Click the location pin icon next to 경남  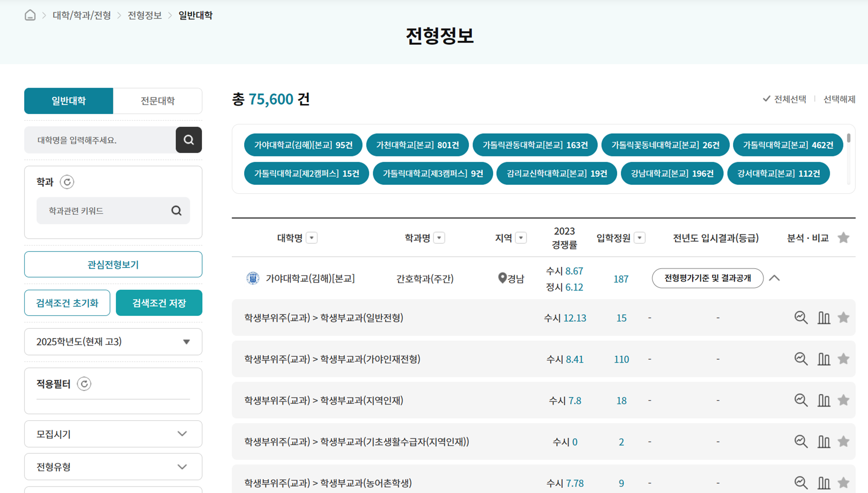coord(502,278)
